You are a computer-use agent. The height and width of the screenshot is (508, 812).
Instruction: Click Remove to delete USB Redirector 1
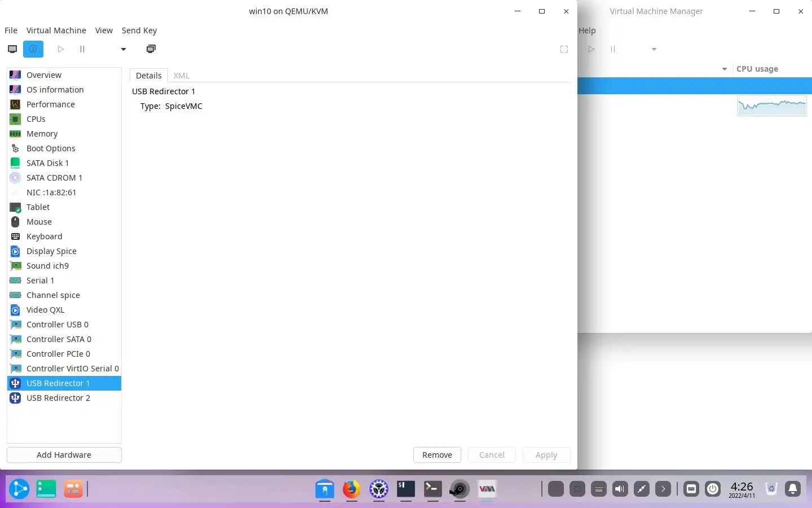coord(437,455)
